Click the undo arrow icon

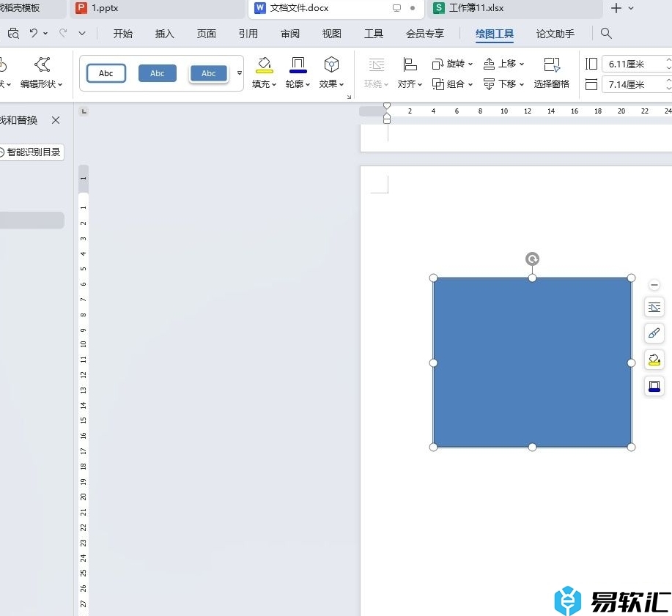34,33
